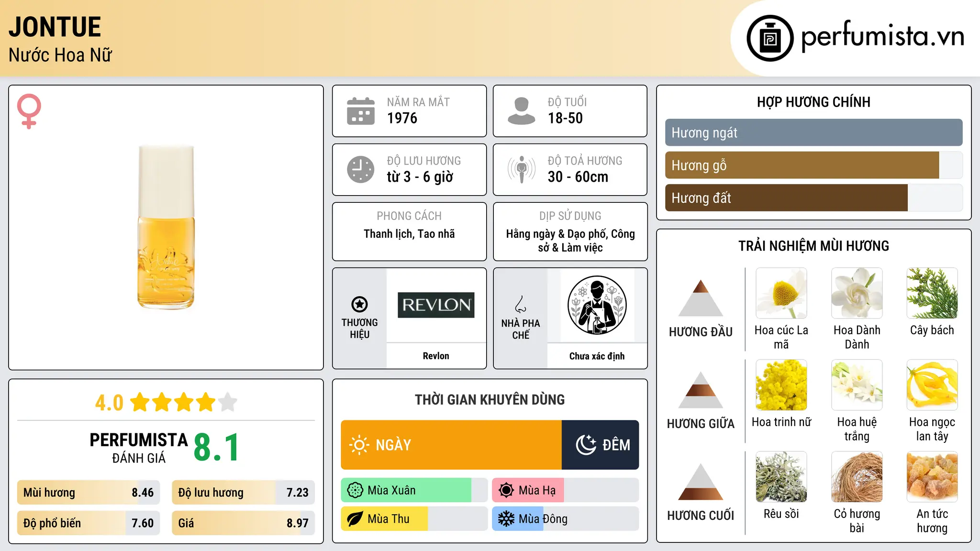Click the JONTUE perfume title
Viewport: 980px width, 551px height.
click(55, 27)
